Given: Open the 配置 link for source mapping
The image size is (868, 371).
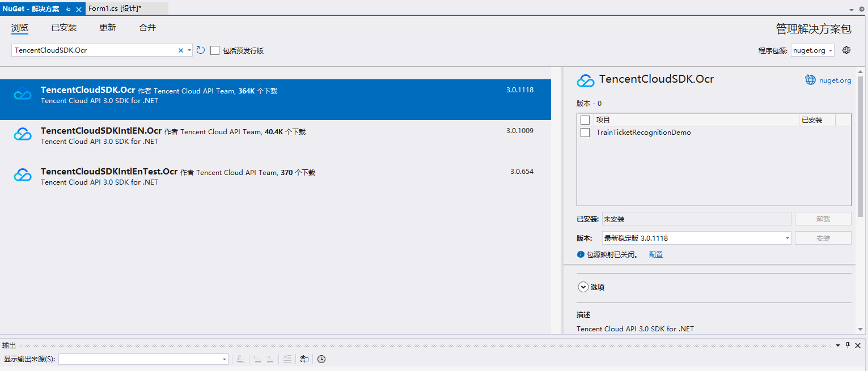Looking at the screenshot, I should pos(656,255).
